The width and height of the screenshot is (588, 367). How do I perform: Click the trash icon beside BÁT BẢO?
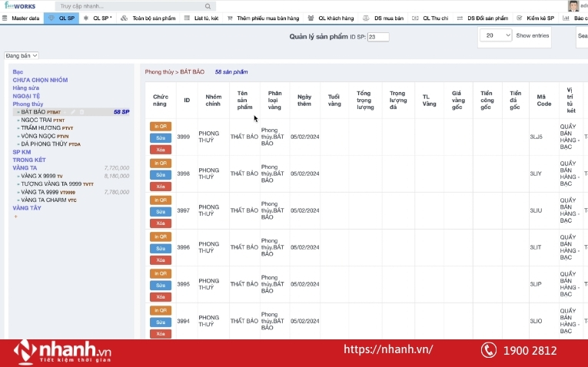82,112
